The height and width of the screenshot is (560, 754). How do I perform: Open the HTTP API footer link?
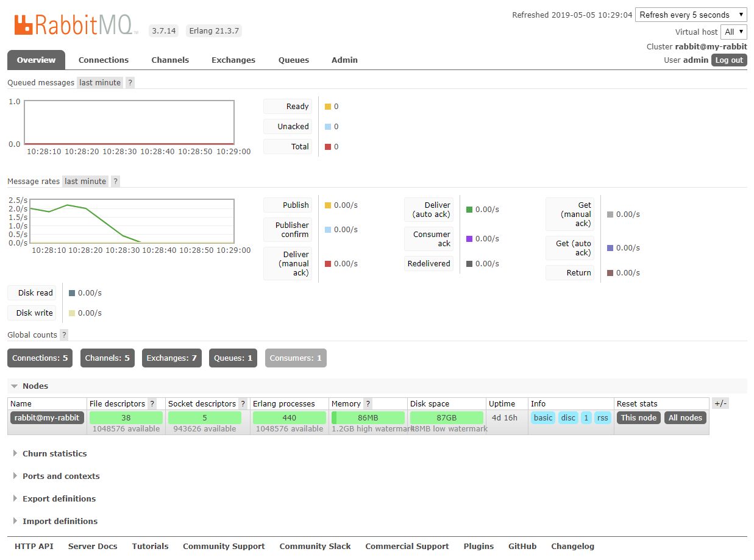(34, 547)
